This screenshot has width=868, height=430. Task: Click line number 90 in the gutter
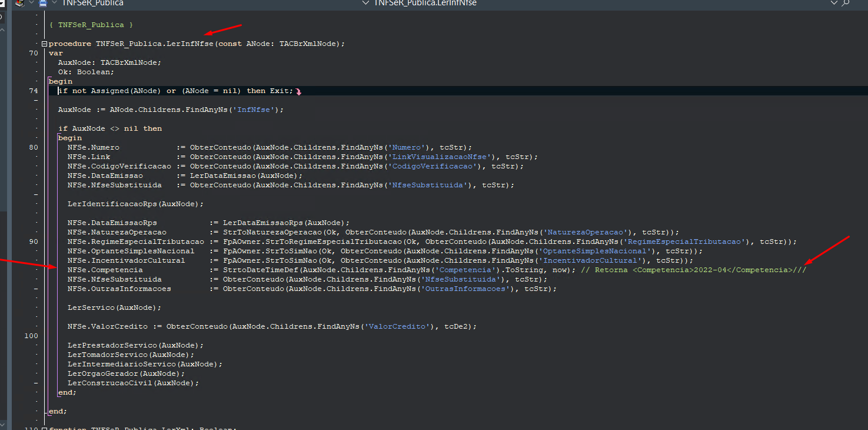coord(34,242)
